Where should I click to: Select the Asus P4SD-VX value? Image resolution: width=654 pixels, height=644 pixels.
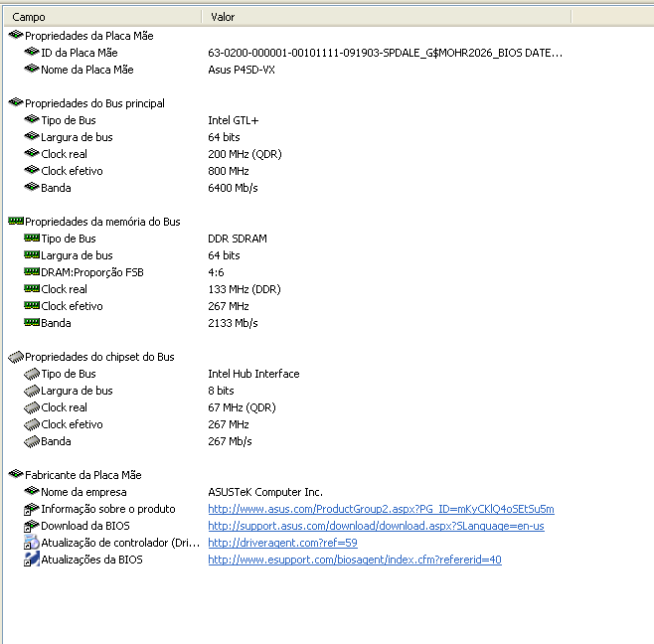[x=242, y=70]
